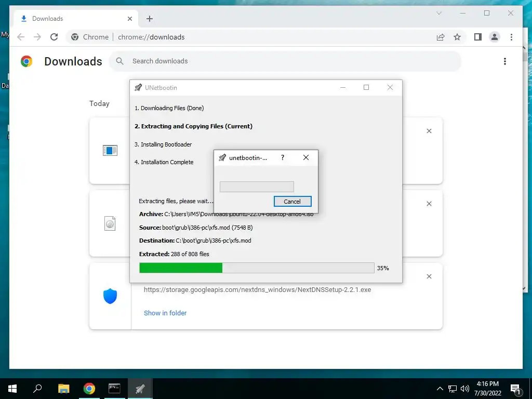Screen dimensions: 532x399
Task: Go back in Chrome
Action: tap(21, 37)
